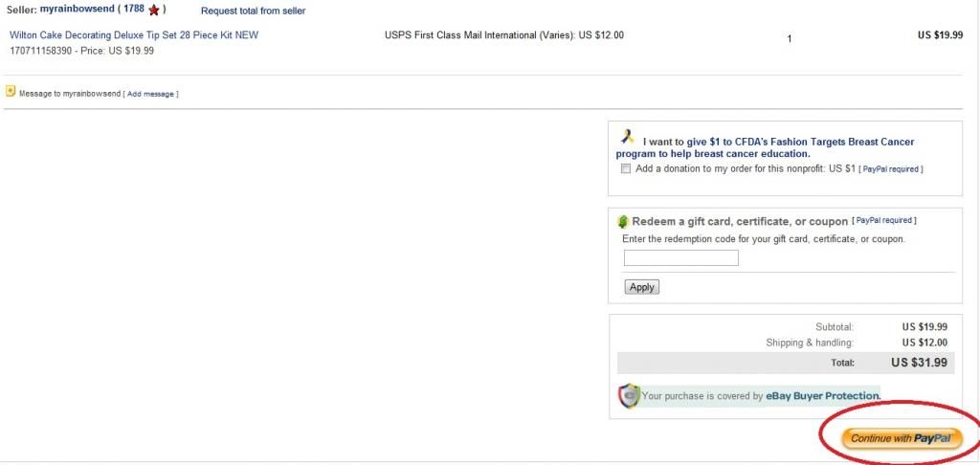The height and width of the screenshot is (465, 980).
Task: Click the yellow message note icon
Action: click(10, 91)
